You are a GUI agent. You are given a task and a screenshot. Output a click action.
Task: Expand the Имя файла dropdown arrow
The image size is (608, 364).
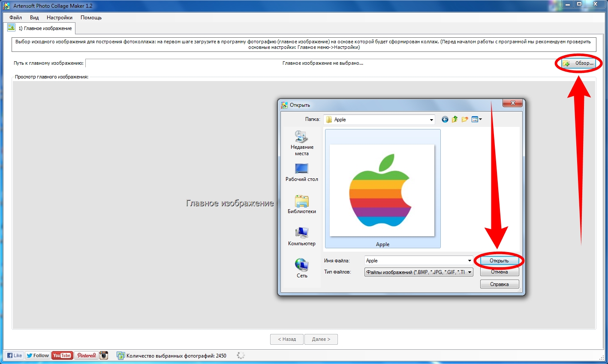[x=470, y=261]
